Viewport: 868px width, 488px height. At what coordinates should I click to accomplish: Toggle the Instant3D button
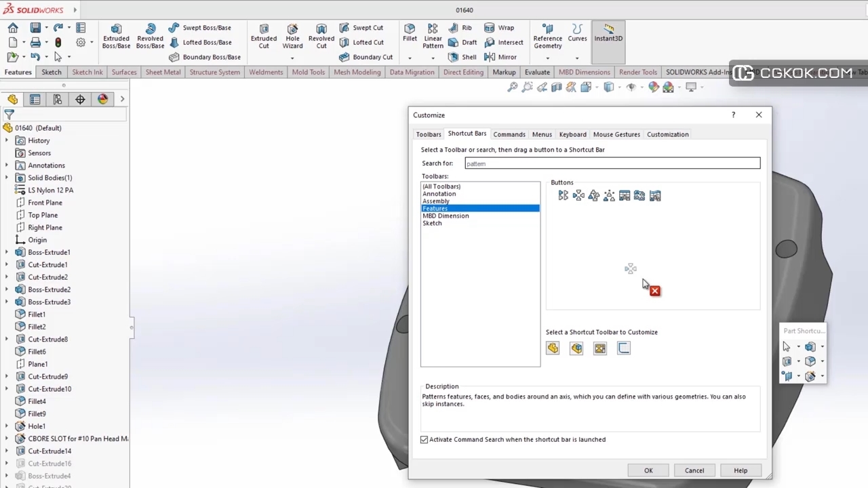tap(608, 33)
